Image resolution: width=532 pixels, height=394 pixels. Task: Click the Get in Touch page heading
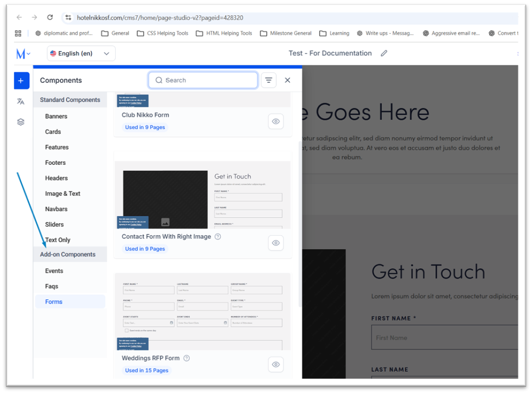428,272
